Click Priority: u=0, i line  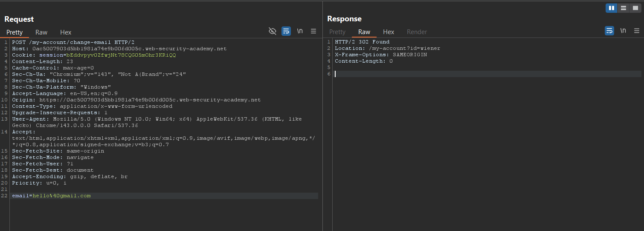pyautogui.click(x=39, y=183)
